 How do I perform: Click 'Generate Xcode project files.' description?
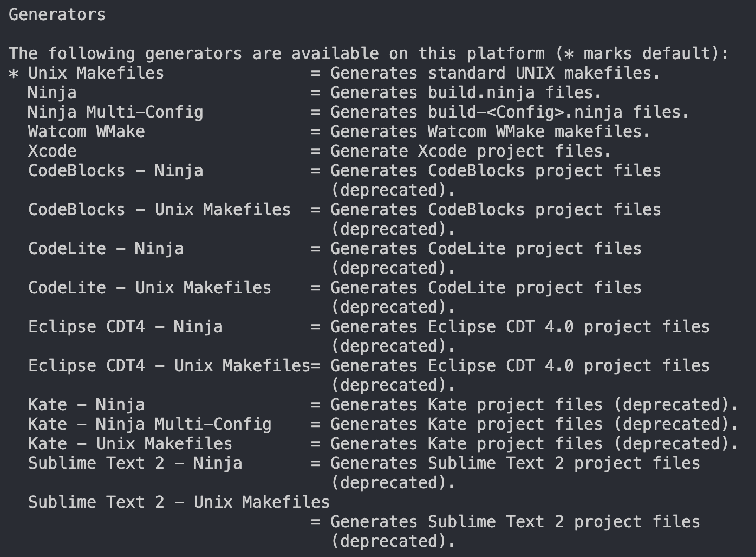tap(471, 151)
